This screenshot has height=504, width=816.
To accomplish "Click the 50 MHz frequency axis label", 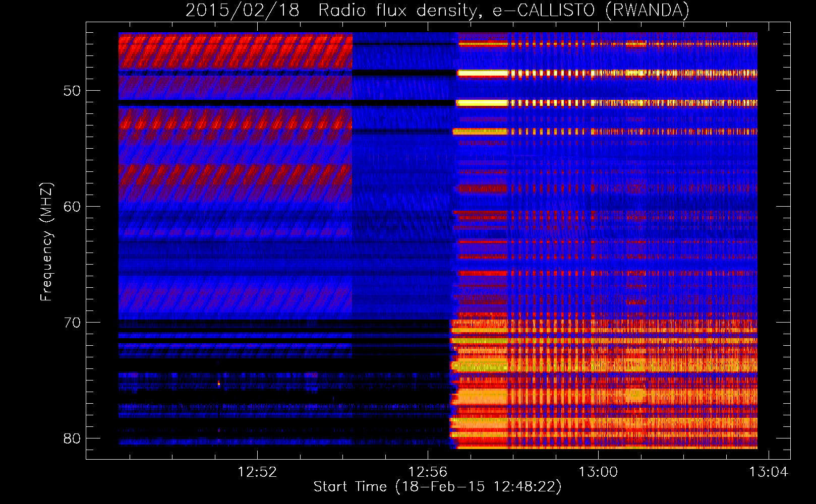I will point(72,91).
